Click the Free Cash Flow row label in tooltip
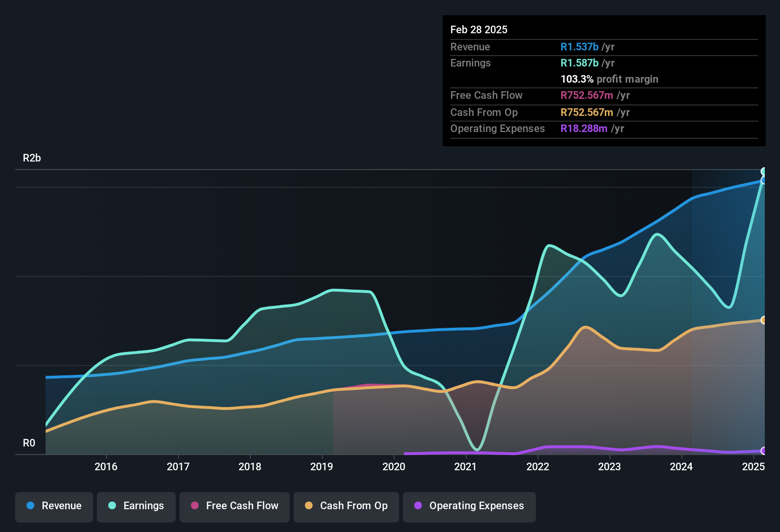The height and width of the screenshot is (532, 780). tap(486, 95)
